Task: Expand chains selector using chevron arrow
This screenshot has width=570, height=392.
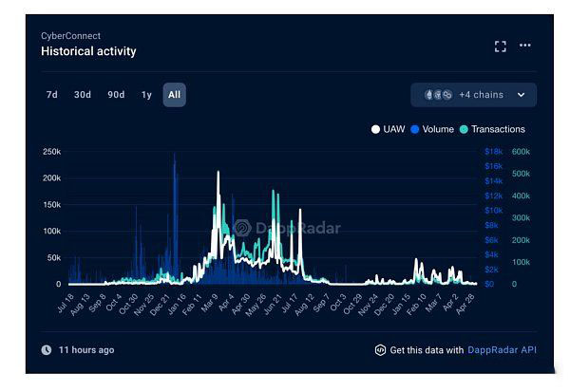Action: (x=521, y=95)
